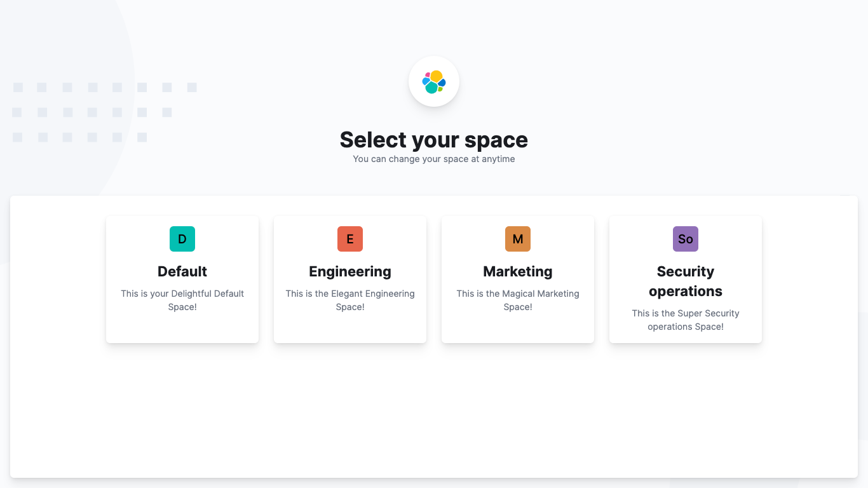Click the Security operations title link
Image resolution: width=868 pixels, height=488 pixels.
click(686, 281)
